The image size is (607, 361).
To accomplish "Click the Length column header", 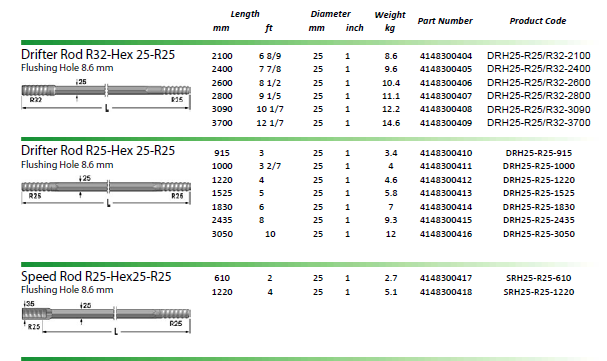I will click(245, 14).
